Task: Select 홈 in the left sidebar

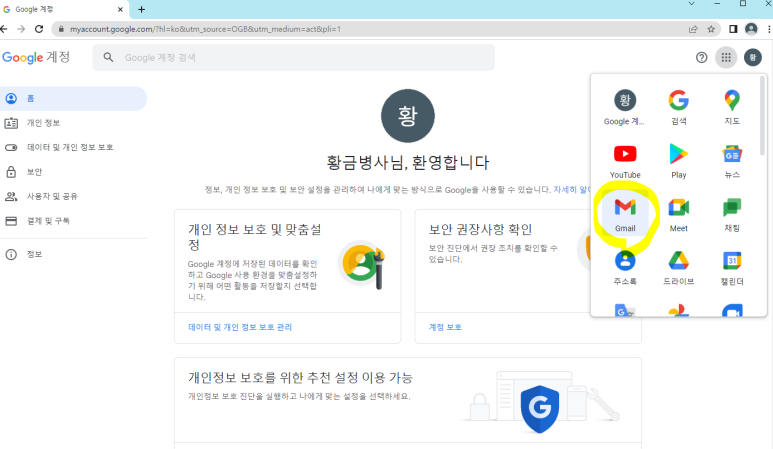Action: (73, 99)
